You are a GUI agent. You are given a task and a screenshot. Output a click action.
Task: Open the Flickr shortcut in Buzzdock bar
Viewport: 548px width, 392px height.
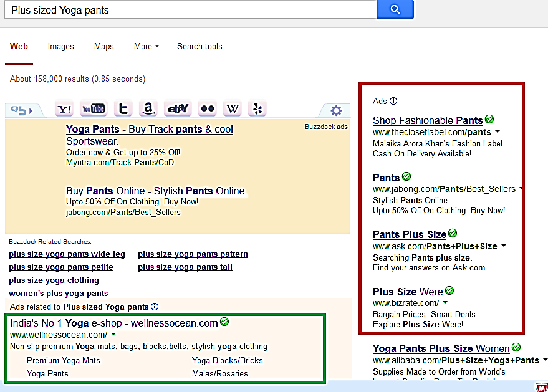click(x=207, y=108)
